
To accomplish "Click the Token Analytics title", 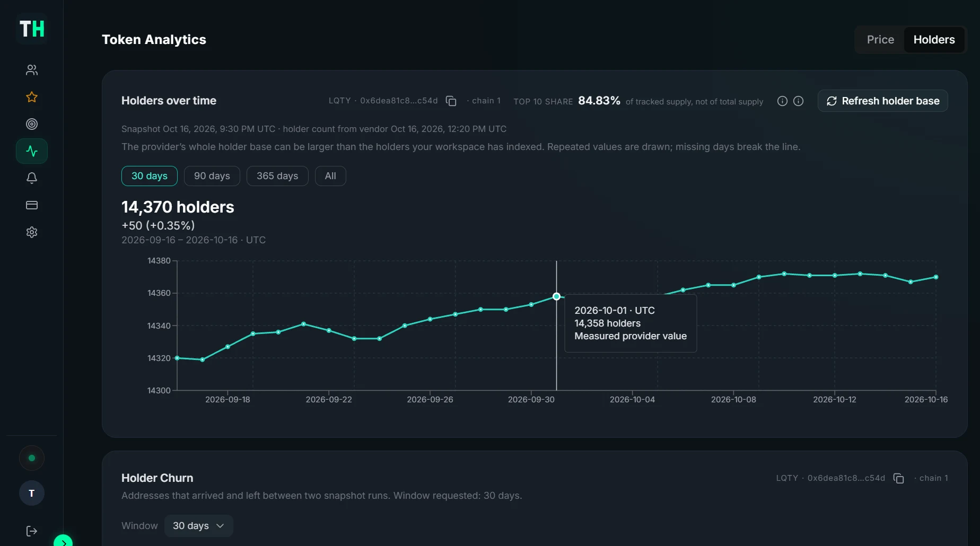I will [154, 40].
